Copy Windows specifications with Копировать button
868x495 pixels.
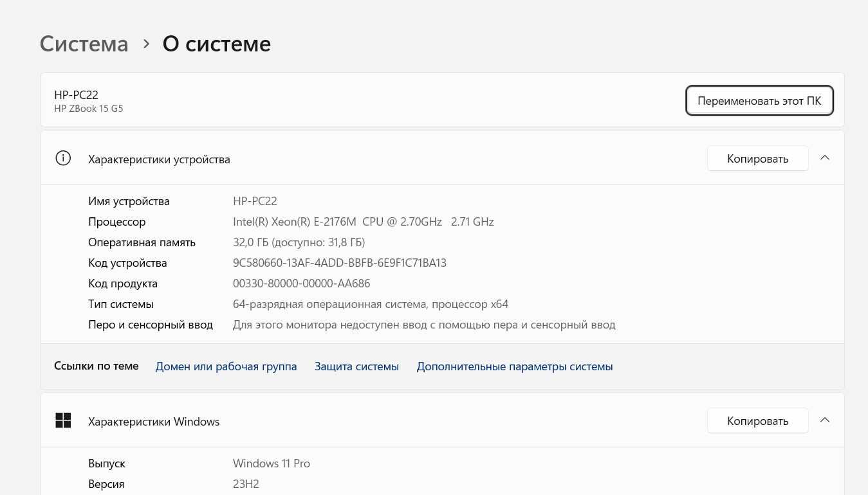[x=757, y=421]
